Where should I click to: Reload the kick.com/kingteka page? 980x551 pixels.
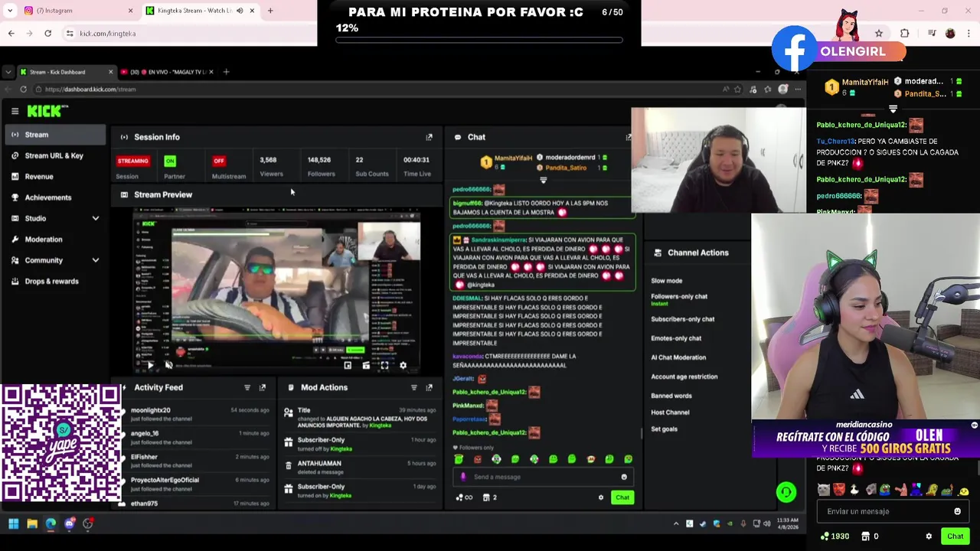point(47,33)
